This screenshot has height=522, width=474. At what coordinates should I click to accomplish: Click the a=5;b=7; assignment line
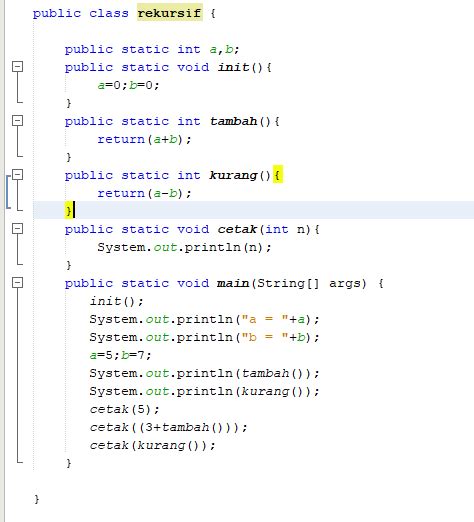(120, 355)
